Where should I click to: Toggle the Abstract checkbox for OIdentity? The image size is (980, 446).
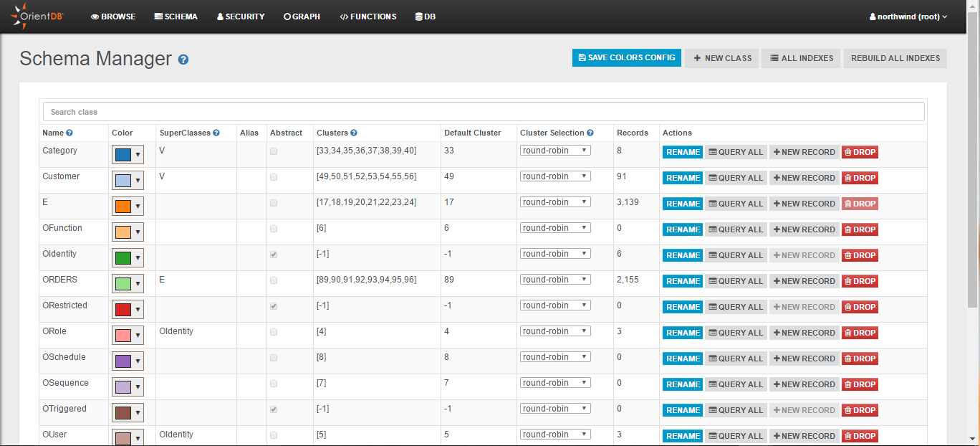pyautogui.click(x=274, y=255)
